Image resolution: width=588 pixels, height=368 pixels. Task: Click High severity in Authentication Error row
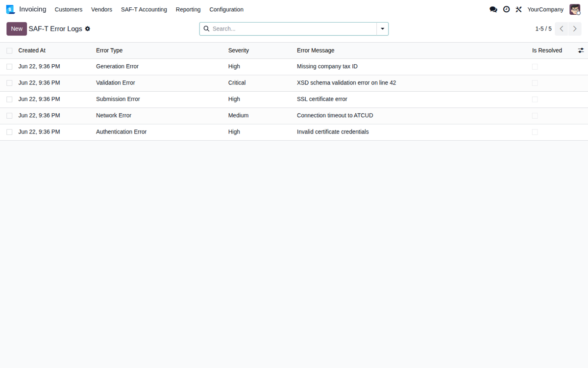pos(234,132)
